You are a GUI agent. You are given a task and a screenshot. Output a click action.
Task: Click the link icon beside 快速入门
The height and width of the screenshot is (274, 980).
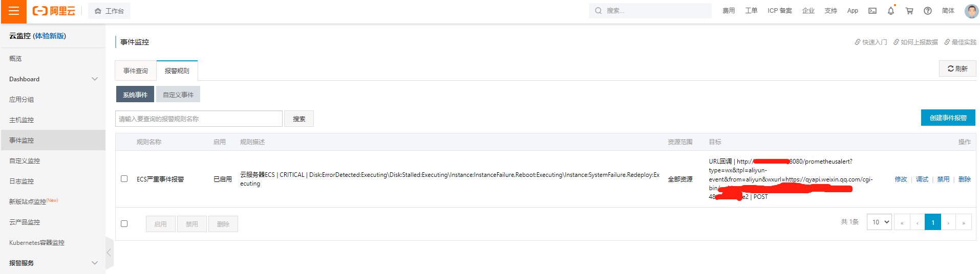(858, 42)
